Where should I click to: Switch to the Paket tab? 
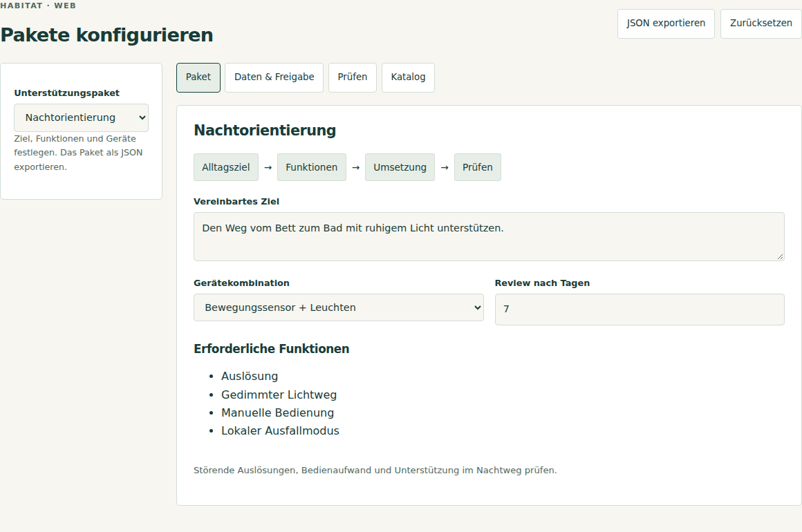tap(198, 77)
